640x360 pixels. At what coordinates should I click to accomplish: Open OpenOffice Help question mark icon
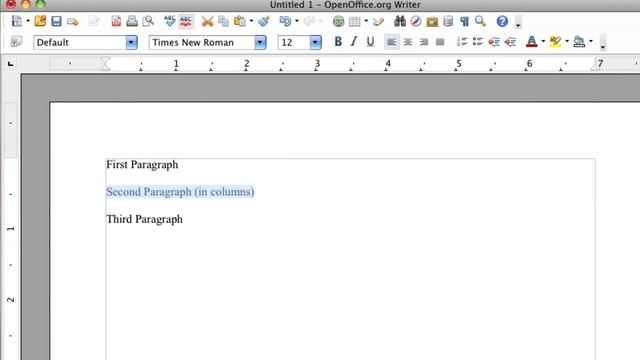tap(502, 21)
